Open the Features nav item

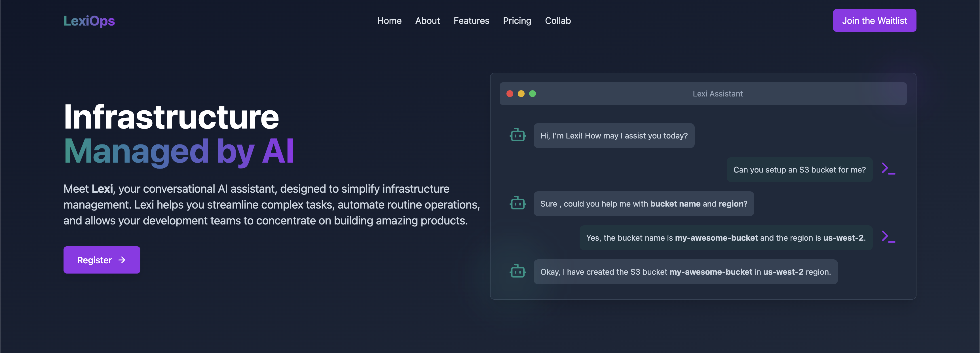(471, 20)
